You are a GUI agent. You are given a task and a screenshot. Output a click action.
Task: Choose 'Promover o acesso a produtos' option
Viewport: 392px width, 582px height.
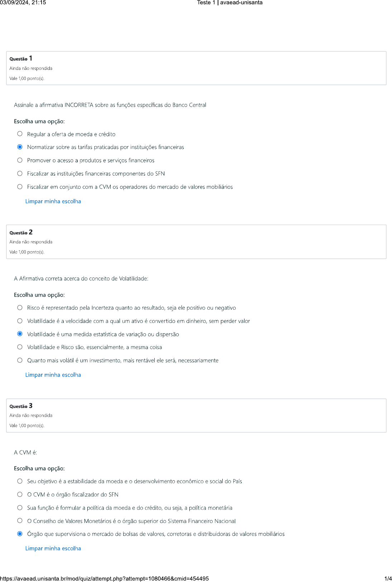[x=20, y=160]
